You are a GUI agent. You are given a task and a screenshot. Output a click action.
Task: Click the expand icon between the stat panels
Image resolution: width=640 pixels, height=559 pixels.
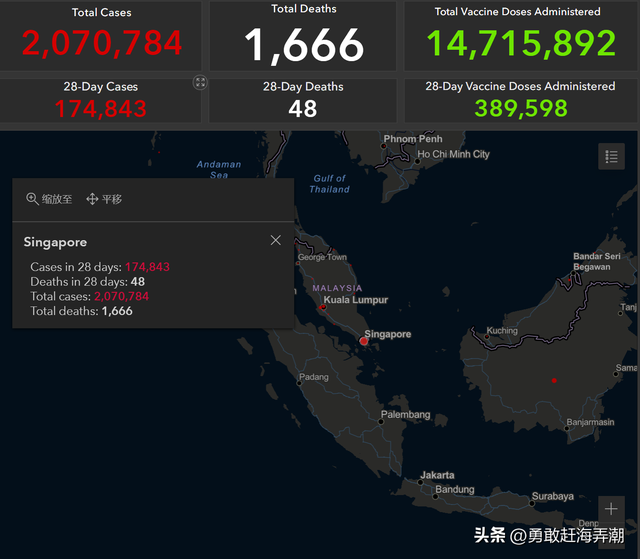(x=201, y=83)
